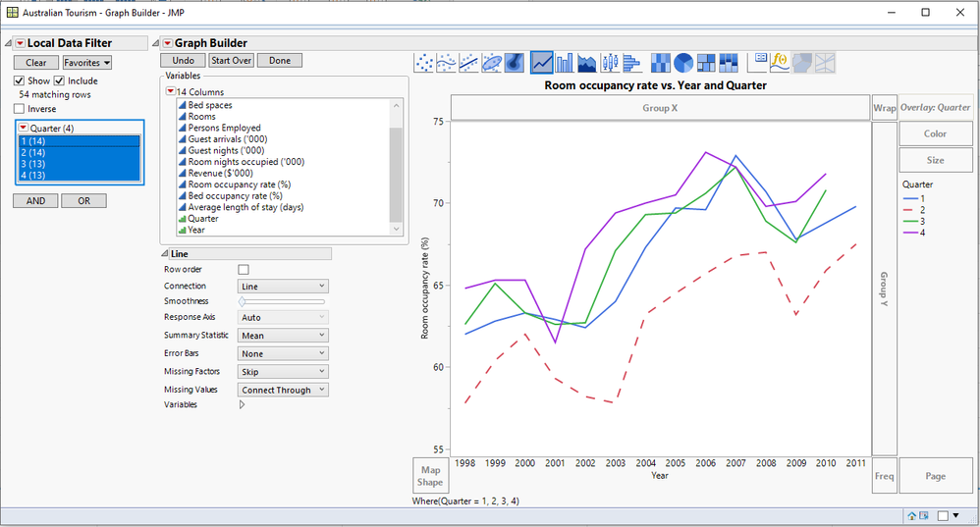Select the Histogram element icon
980x527 pixels.
pyautogui.click(x=631, y=63)
